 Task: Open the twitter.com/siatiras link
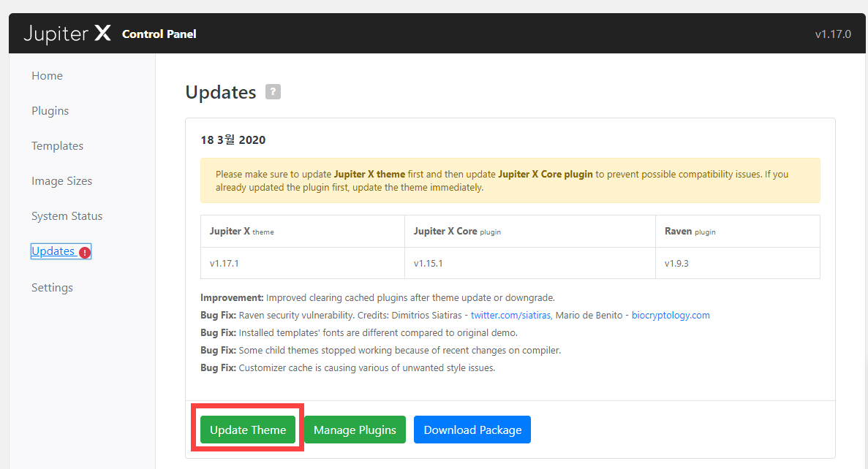(x=510, y=316)
